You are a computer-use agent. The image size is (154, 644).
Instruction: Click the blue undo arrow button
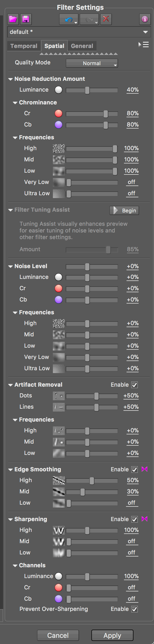(x=69, y=19)
